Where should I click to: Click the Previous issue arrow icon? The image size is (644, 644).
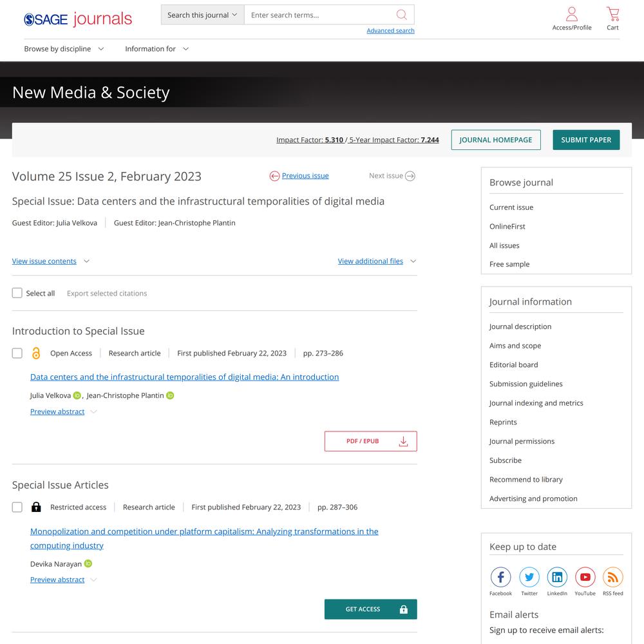click(274, 176)
